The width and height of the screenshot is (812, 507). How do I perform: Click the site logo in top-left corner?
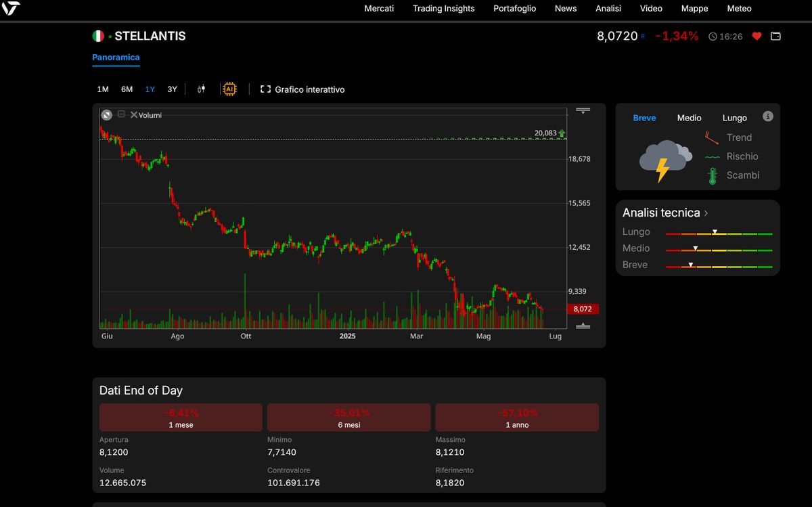click(11, 8)
